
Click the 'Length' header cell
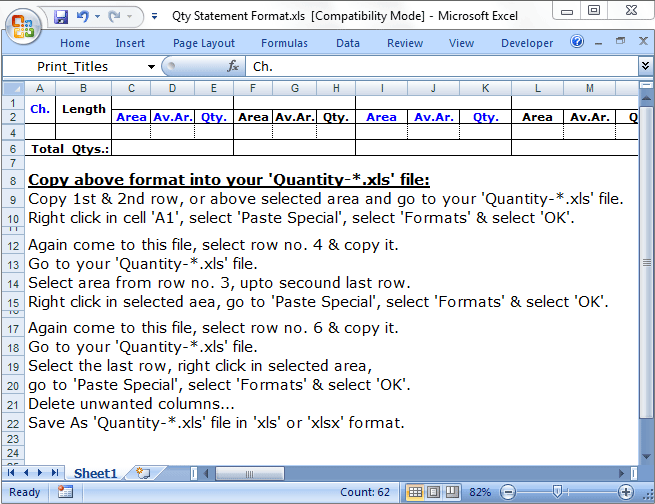pos(84,109)
